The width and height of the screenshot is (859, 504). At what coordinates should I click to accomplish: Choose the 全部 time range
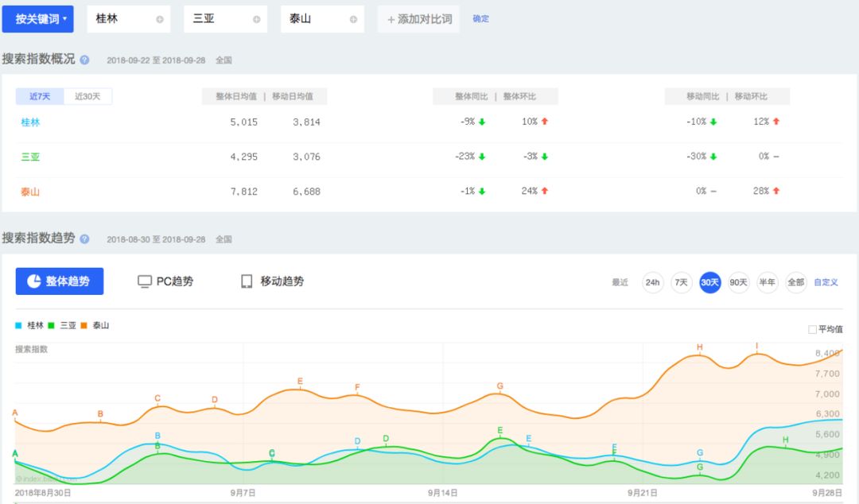[x=795, y=282]
